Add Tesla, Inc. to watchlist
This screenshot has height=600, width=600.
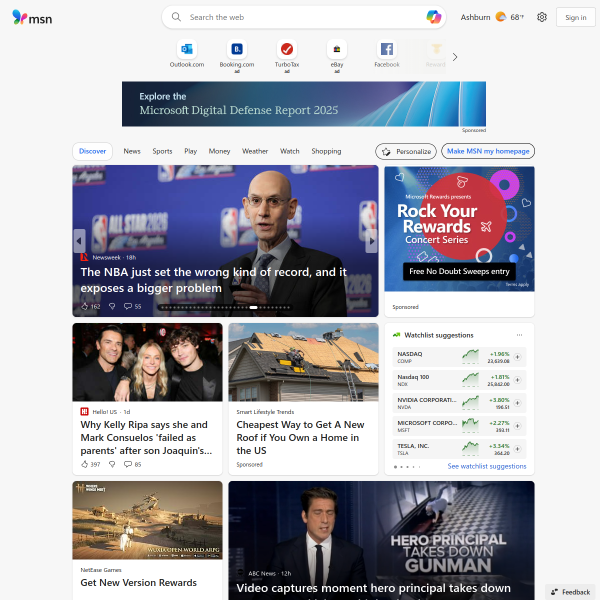517,448
